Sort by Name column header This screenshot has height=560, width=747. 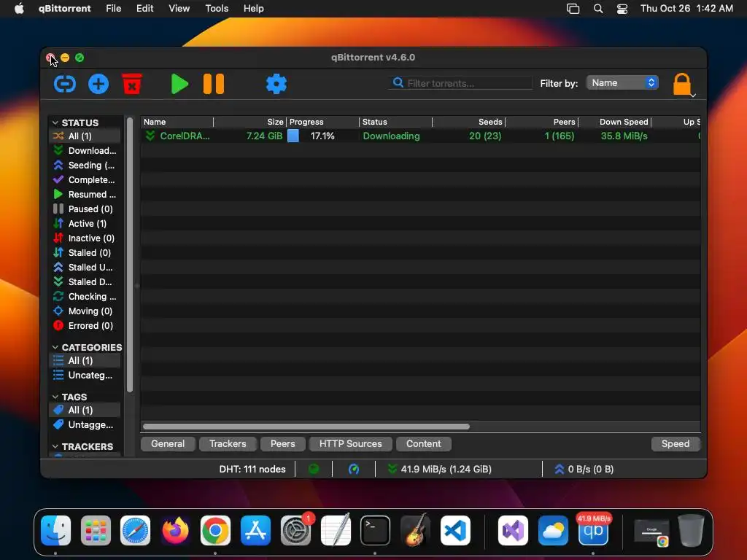pyautogui.click(x=177, y=122)
